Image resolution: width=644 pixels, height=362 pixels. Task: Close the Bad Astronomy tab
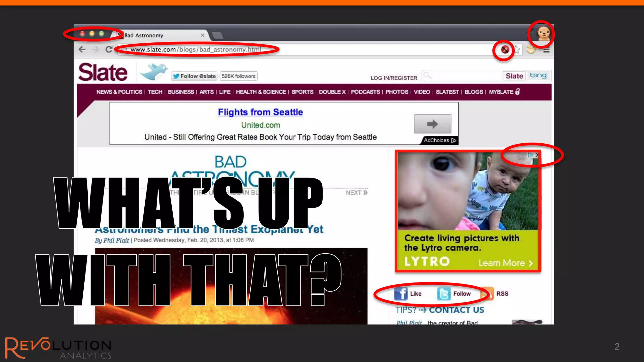coord(203,35)
